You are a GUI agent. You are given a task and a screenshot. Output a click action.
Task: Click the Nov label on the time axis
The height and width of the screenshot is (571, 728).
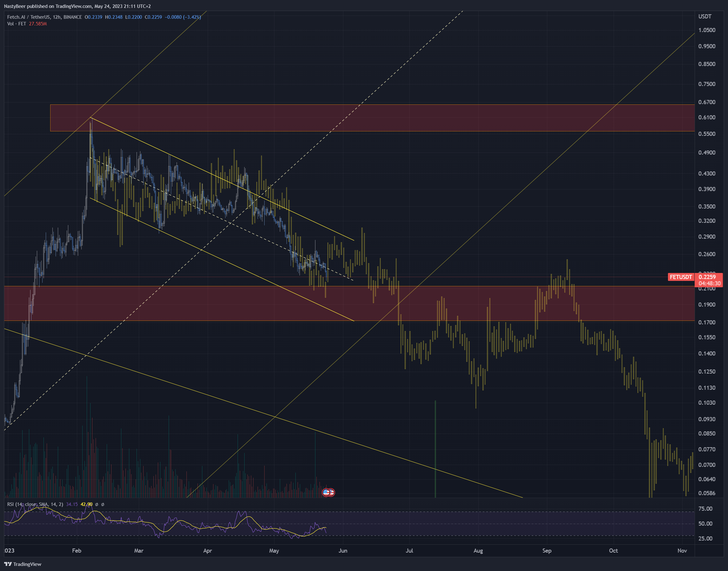point(682,551)
